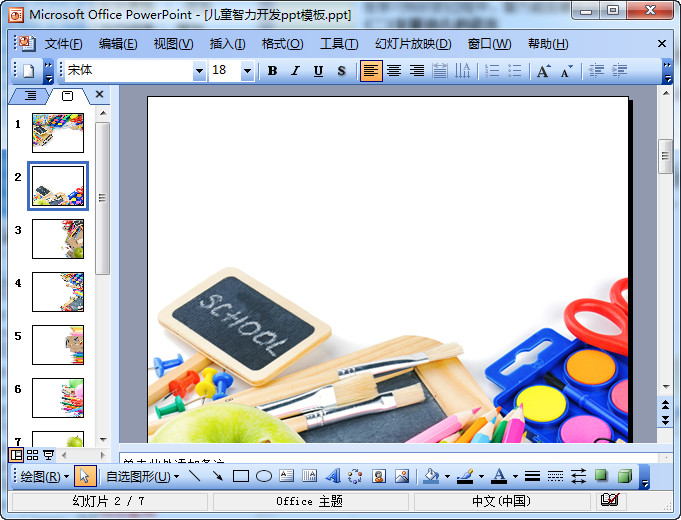Screen dimensions: 681x520
Task: Click Decrease indent icon
Action: point(596,70)
